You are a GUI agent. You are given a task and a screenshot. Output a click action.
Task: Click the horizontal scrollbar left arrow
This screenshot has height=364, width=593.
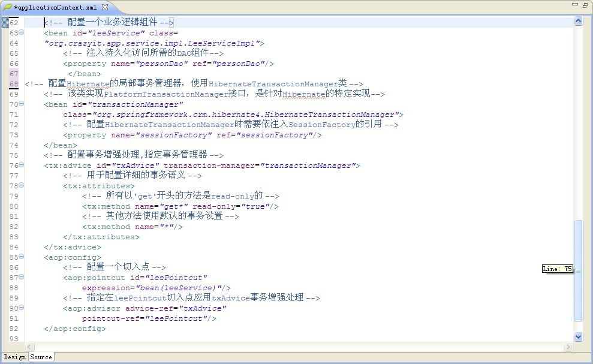(29, 347)
